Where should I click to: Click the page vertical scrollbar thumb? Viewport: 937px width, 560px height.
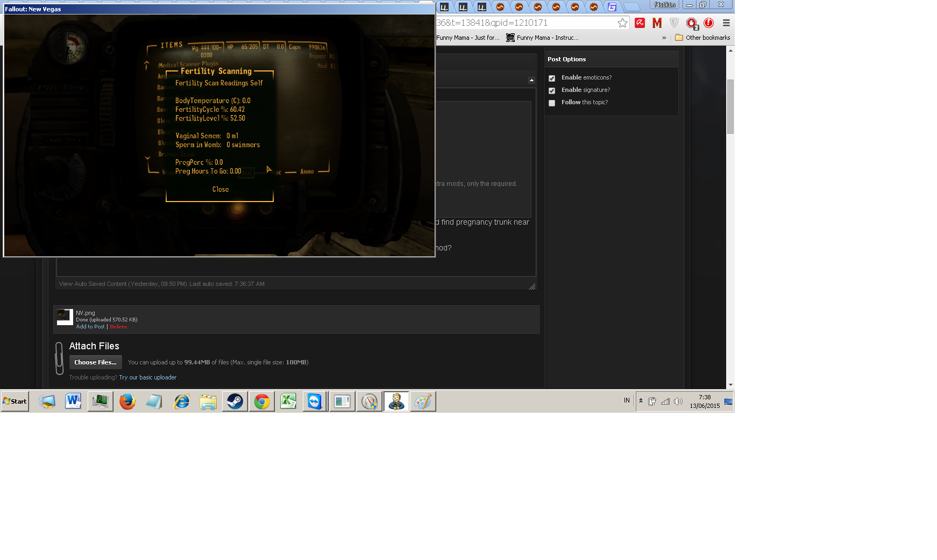pos(730,106)
